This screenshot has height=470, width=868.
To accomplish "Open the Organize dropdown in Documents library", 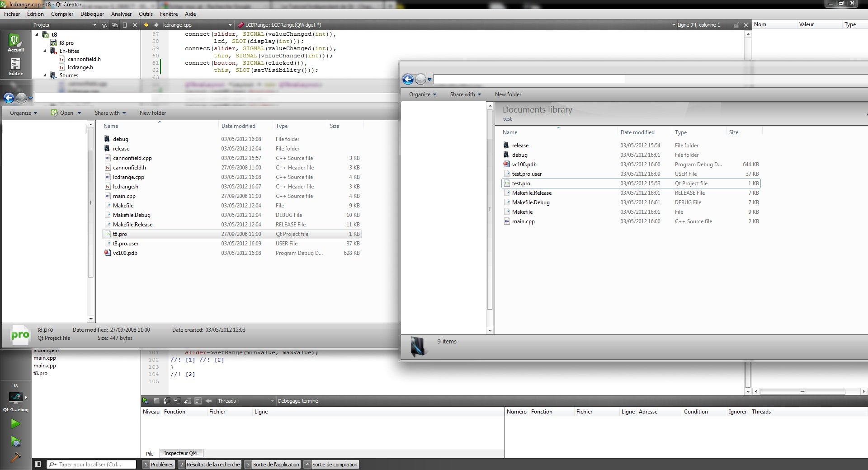I will 422,94.
